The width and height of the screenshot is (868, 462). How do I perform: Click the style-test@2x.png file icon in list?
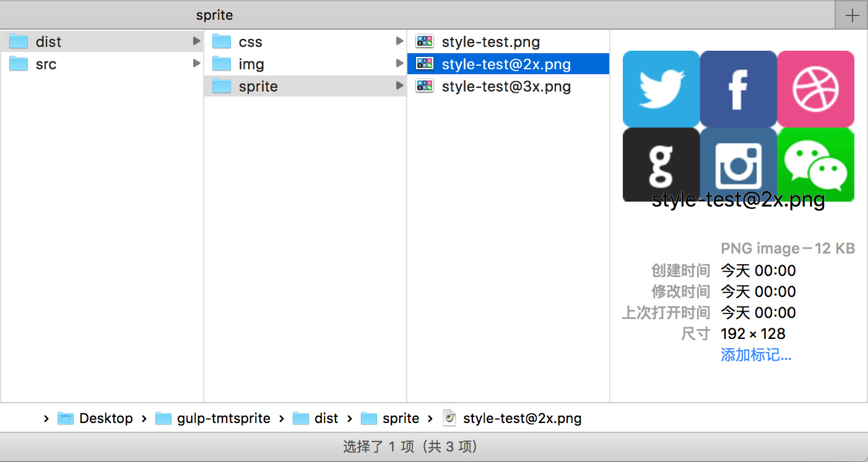tap(425, 64)
